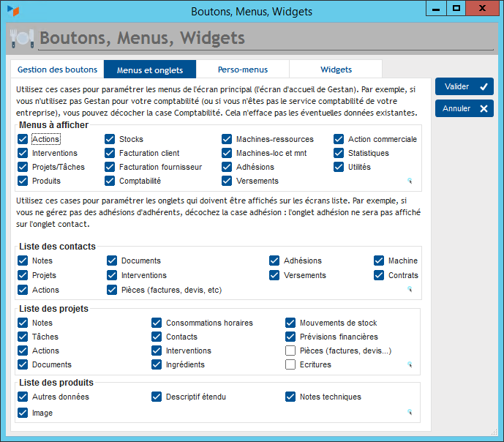Open the Widgets tab

336,70
